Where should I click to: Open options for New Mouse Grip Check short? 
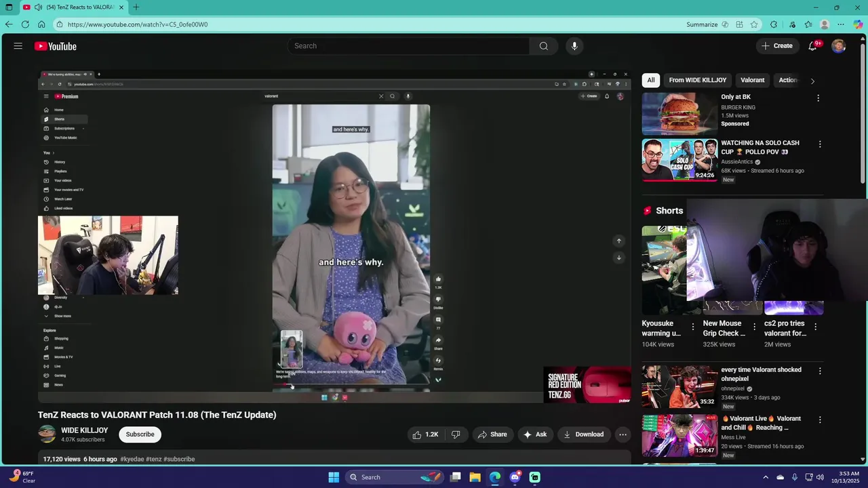754,327
